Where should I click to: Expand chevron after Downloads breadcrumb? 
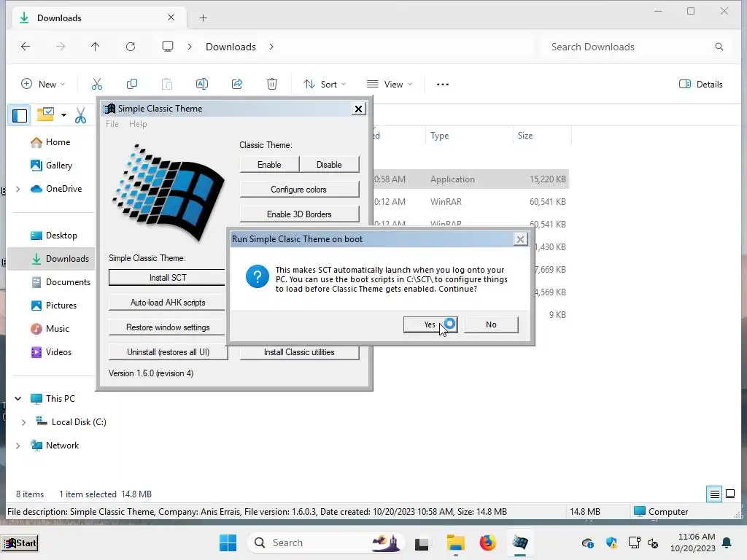tap(271, 47)
